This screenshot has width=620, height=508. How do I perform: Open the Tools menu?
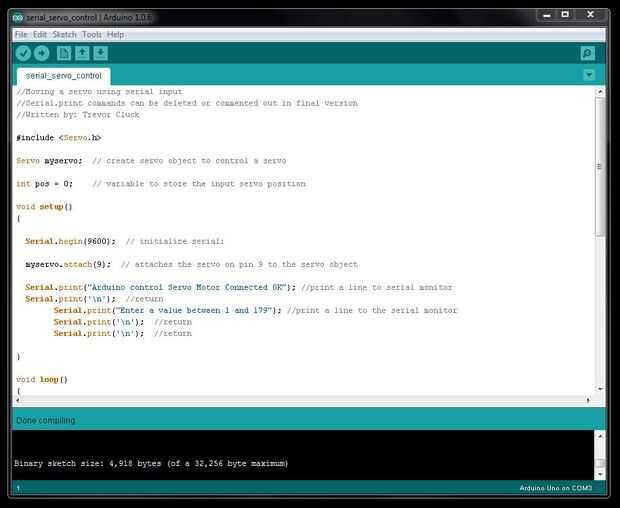point(92,34)
